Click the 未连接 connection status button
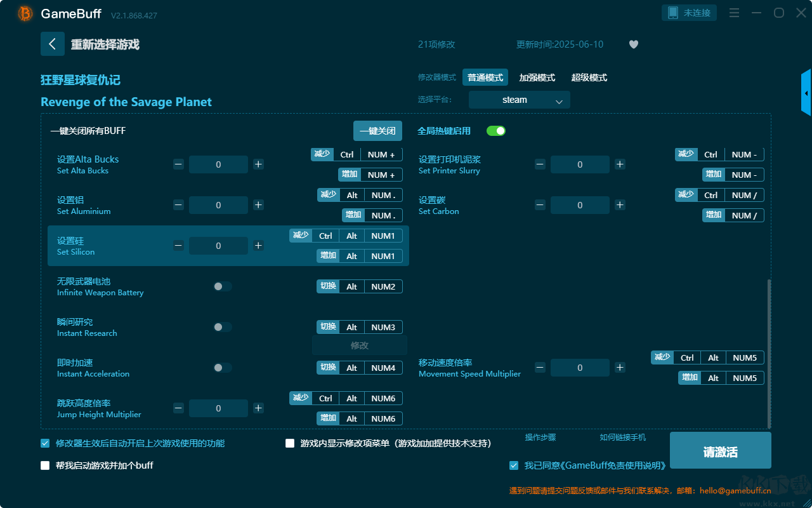 pos(690,13)
